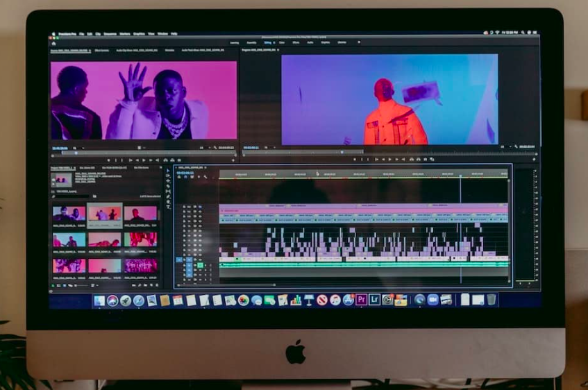Open Finder in the Dock

(x=99, y=300)
